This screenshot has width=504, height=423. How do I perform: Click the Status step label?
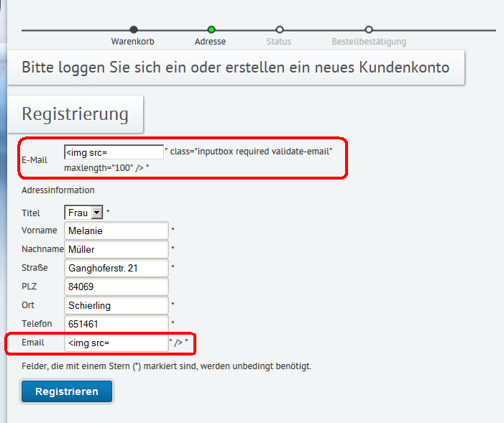coord(279,42)
